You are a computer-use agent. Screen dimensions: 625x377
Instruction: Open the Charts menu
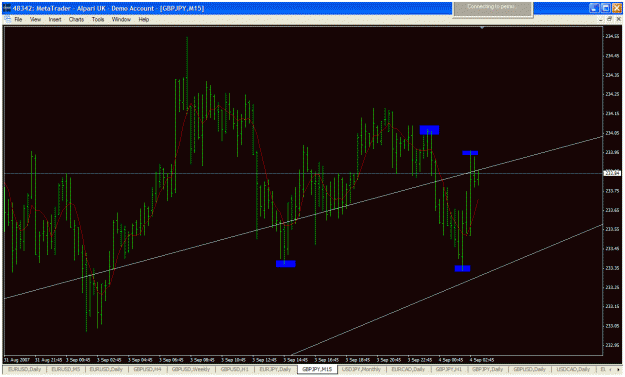point(76,19)
